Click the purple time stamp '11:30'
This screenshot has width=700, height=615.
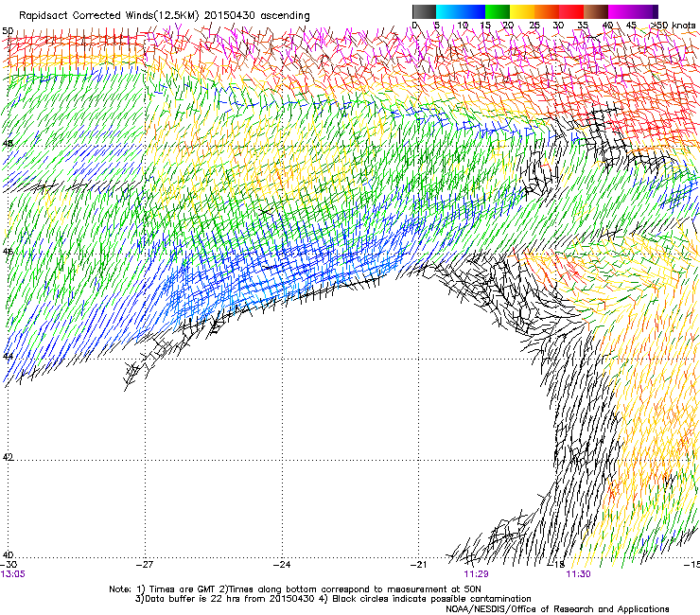[578, 574]
